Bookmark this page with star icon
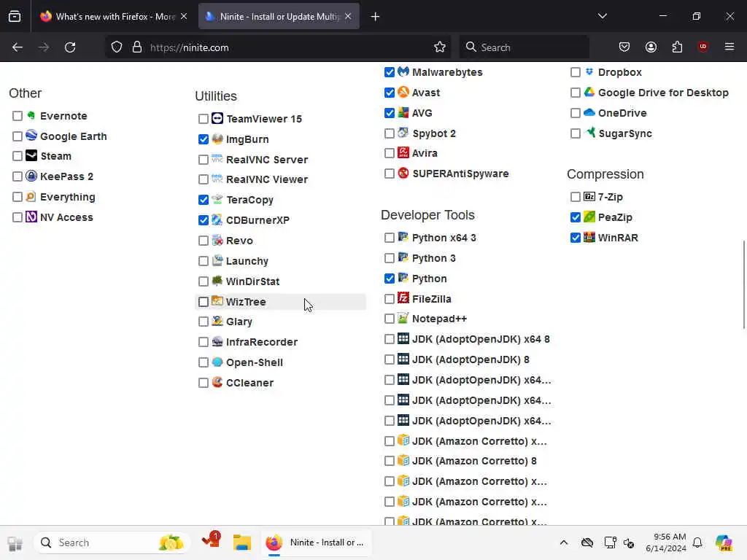Viewport: 747px width, 560px height. (x=440, y=47)
